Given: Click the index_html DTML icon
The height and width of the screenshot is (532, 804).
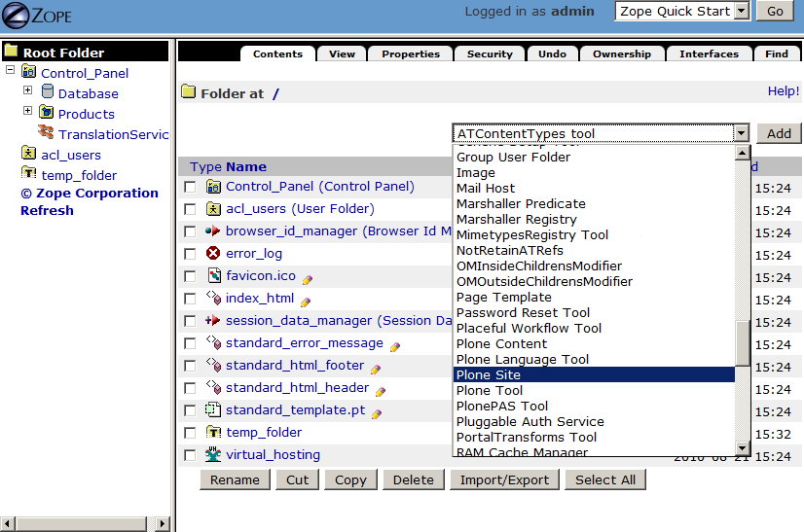Looking at the screenshot, I should [213, 298].
